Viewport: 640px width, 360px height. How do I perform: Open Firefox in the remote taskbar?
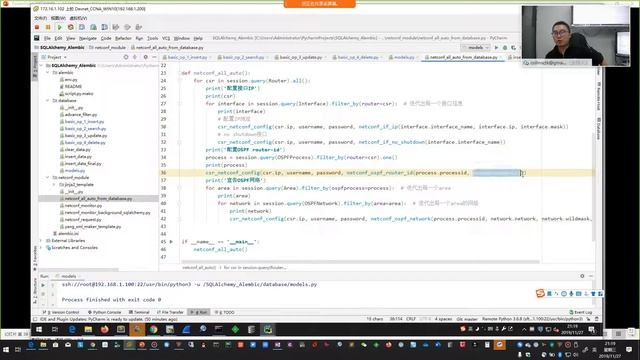[x=104, y=329]
